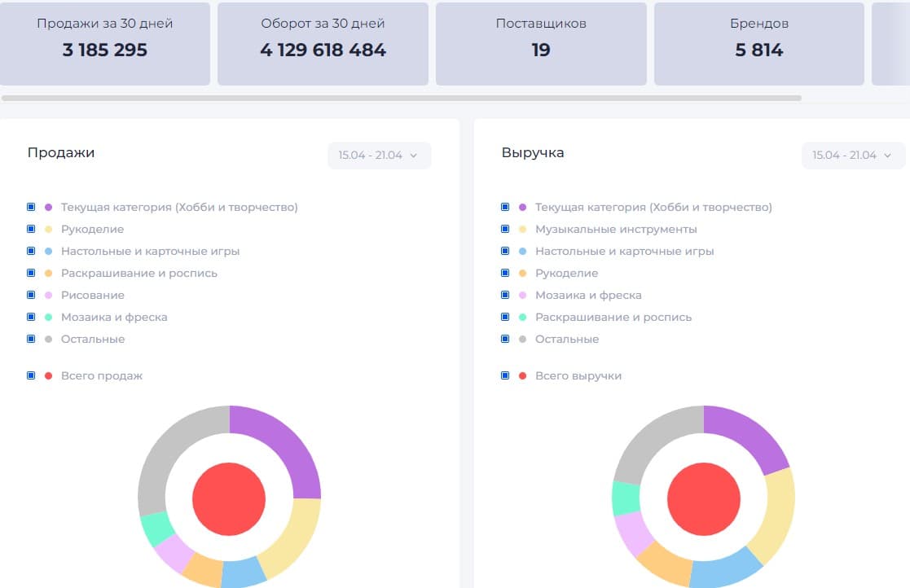Image resolution: width=910 pixels, height=588 pixels.
Task: Click the purple segment of the Выручка donut chart
Action: point(749,437)
